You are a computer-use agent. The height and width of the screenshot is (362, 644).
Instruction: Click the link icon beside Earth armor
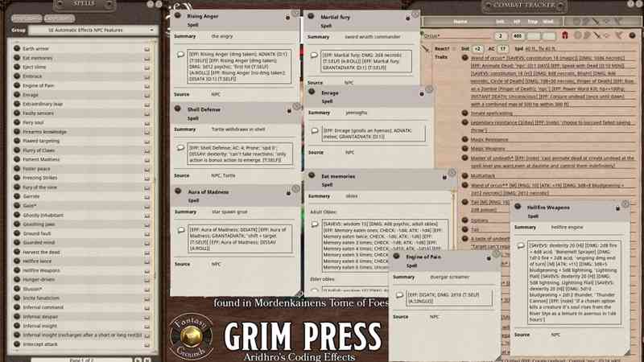[x=147, y=49]
